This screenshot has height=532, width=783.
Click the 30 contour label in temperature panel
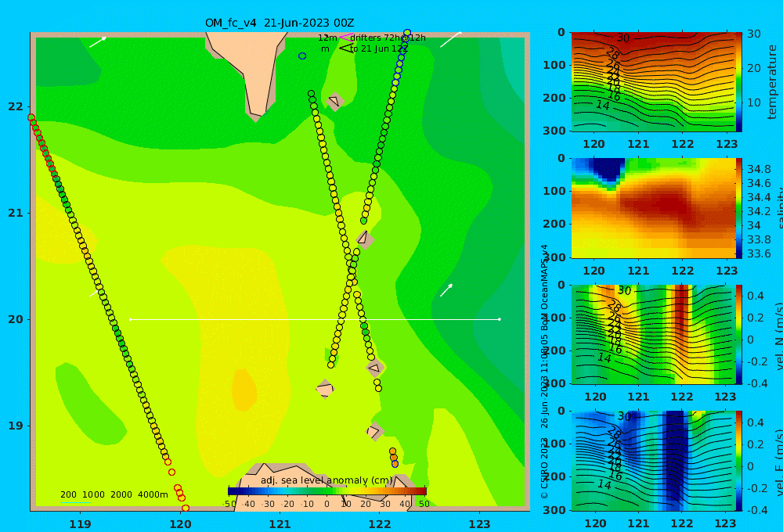[x=622, y=38]
